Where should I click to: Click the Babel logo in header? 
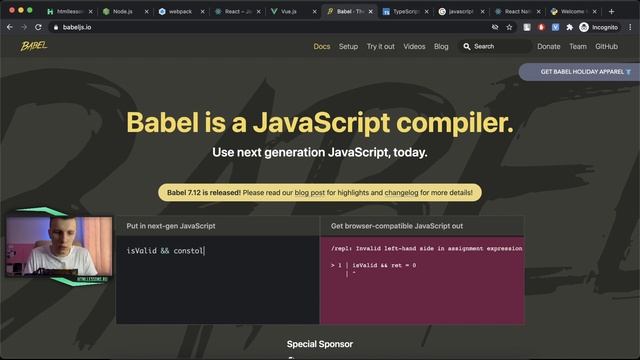pyautogui.click(x=34, y=46)
